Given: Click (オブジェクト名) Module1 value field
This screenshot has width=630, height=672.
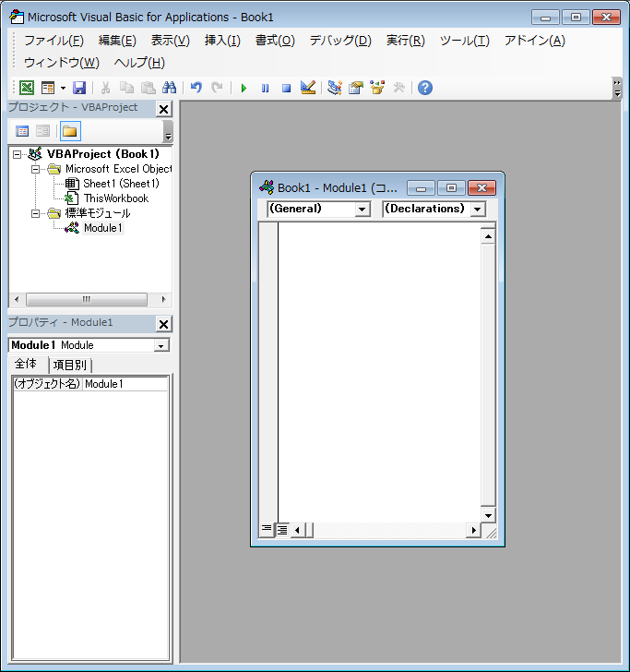Looking at the screenshot, I should 125,384.
